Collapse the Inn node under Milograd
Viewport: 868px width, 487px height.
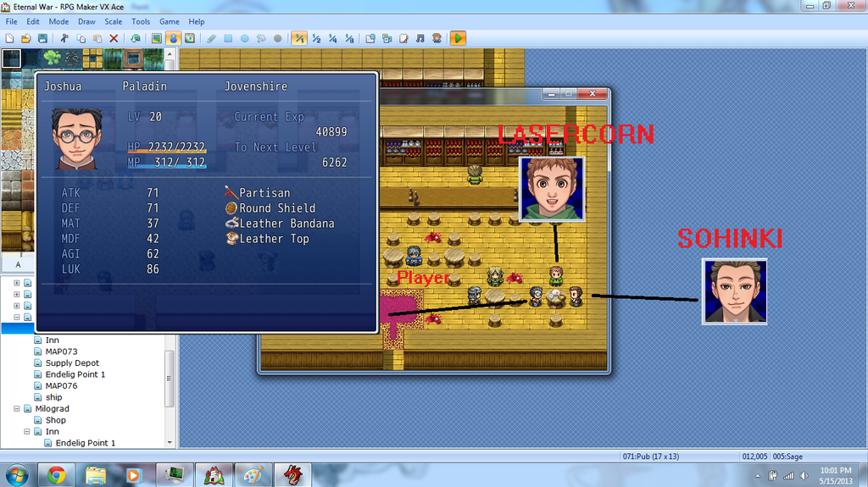point(26,431)
